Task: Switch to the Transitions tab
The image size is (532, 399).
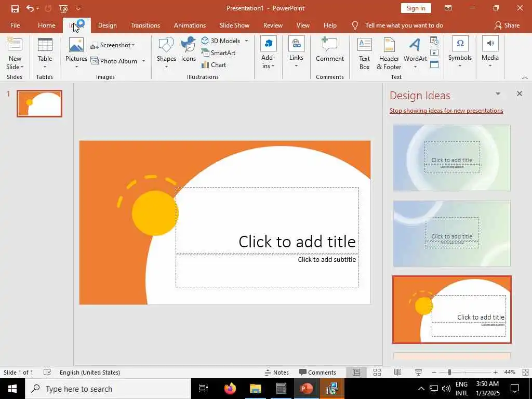Action: (x=145, y=25)
